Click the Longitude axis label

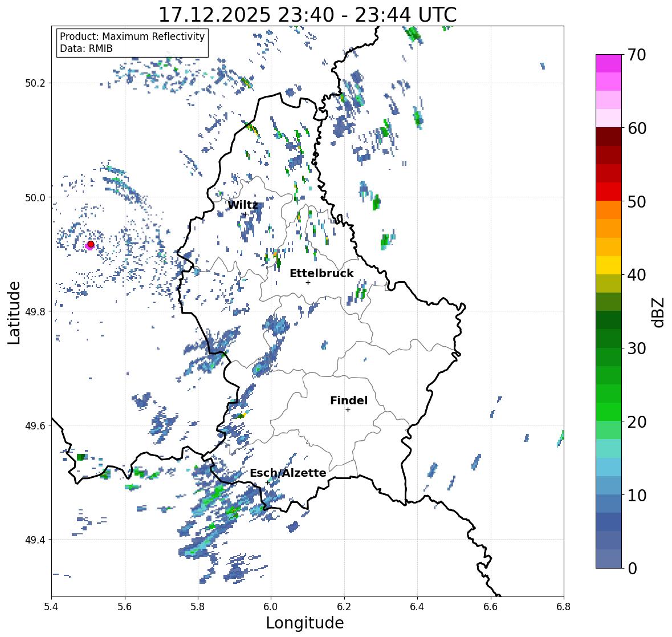(305, 623)
